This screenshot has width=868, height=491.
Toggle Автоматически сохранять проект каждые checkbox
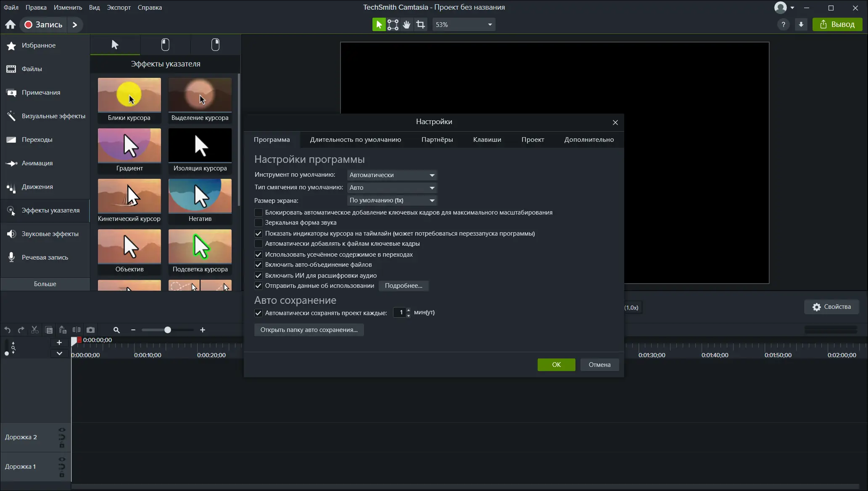pyautogui.click(x=259, y=313)
